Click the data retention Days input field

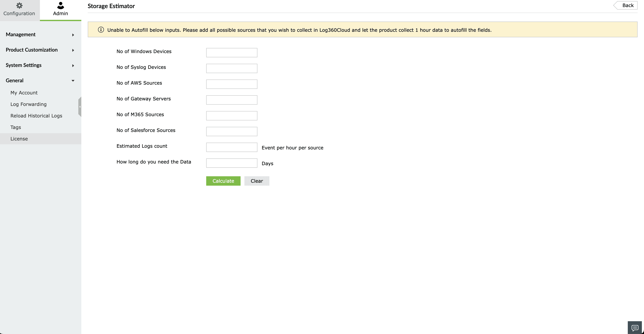[x=232, y=163]
